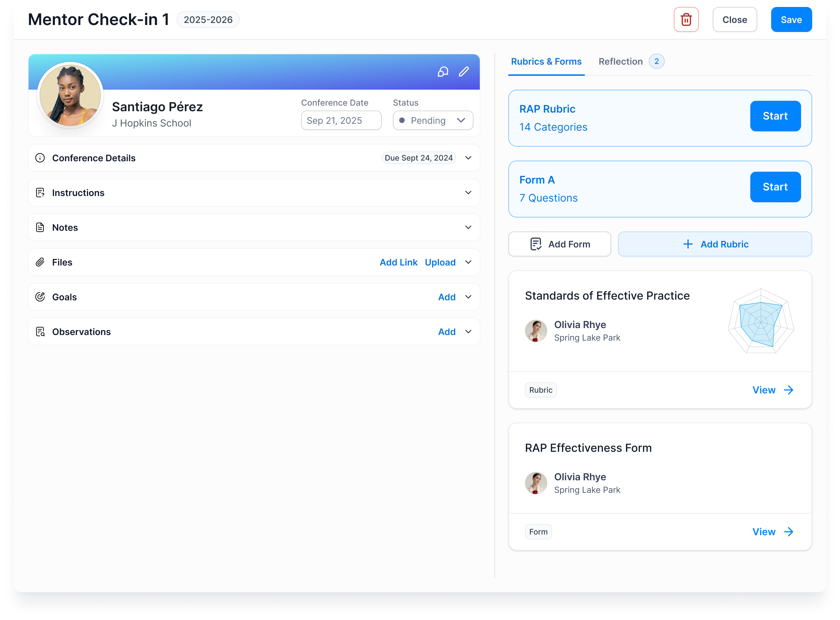Expand the Instructions section chevron
The width and height of the screenshot is (840, 620).
[468, 193]
